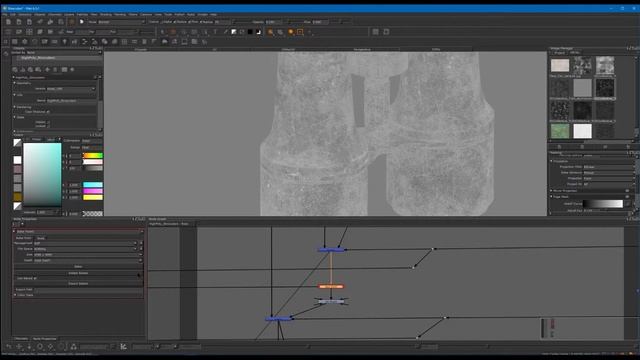Viewport: 640px width, 360px height.
Task: Expand the Color Tags section
Action: pos(15,295)
